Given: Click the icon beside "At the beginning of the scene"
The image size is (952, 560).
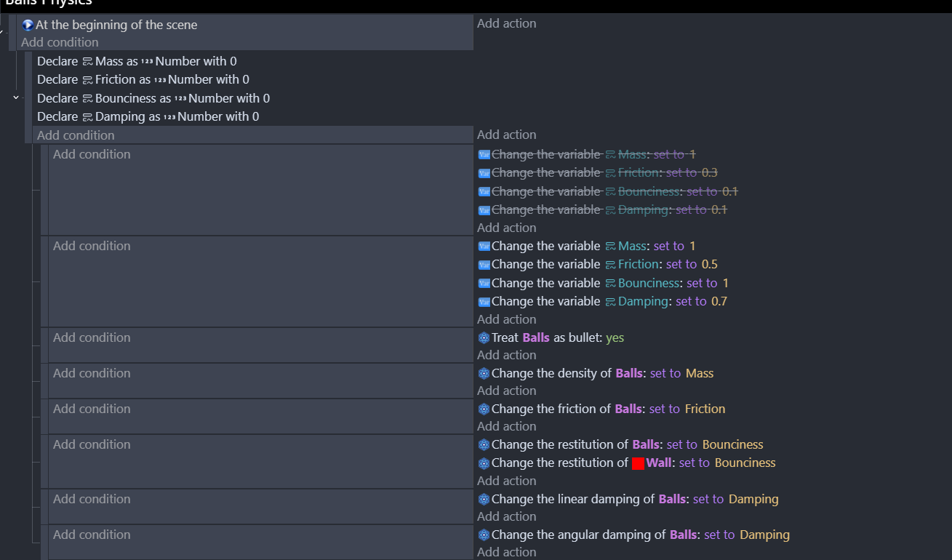Looking at the screenshot, I should (x=28, y=25).
